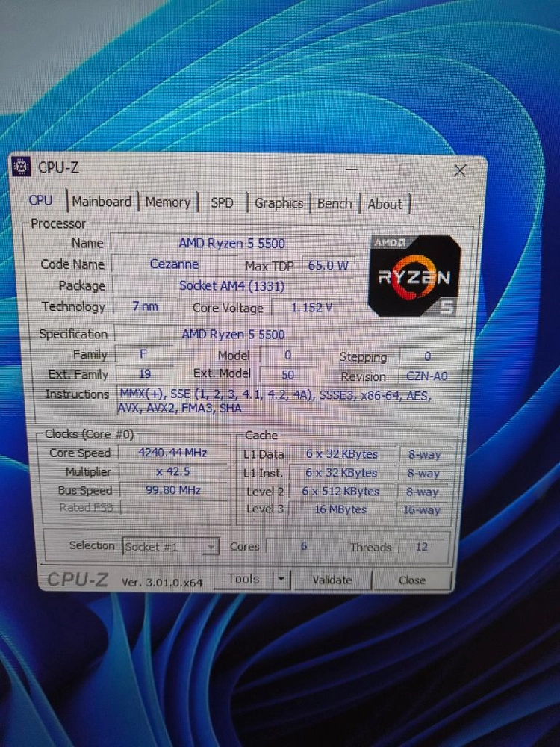This screenshot has width=560, height=747.
Task: Click the Ver. 3.01.0.x64 version text
Action: click(x=162, y=582)
